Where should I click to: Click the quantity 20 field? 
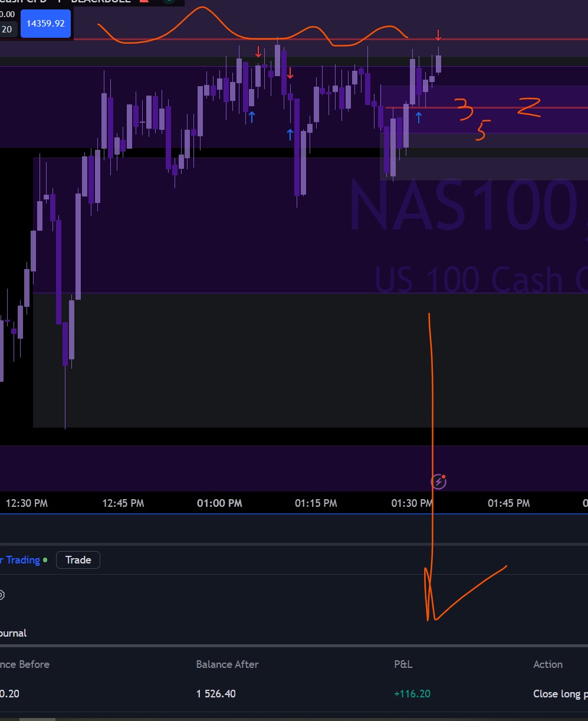pos(8,29)
